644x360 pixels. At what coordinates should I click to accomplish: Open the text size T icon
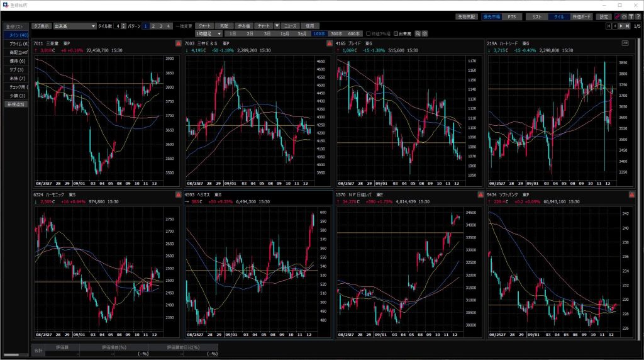(630, 17)
